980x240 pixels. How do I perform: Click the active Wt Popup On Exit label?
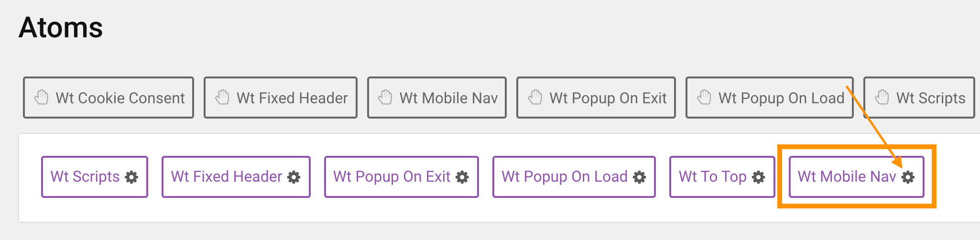(392, 177)
